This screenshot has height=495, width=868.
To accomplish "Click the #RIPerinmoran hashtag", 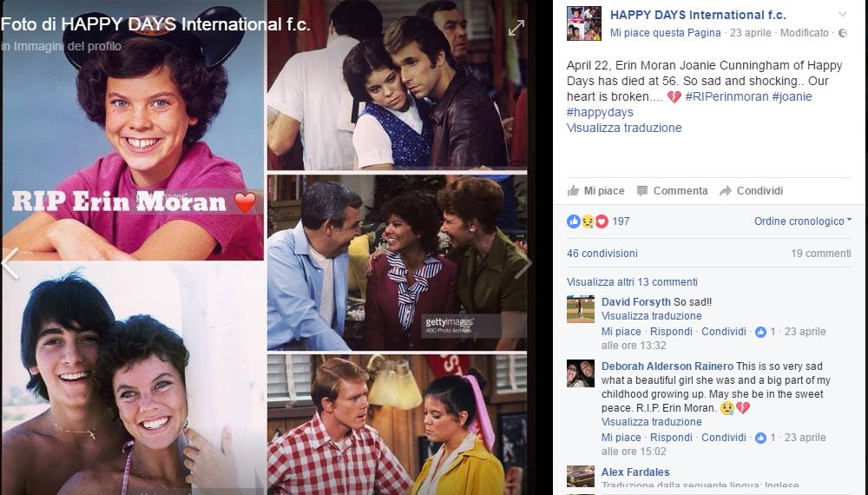I will coord(727,96).
